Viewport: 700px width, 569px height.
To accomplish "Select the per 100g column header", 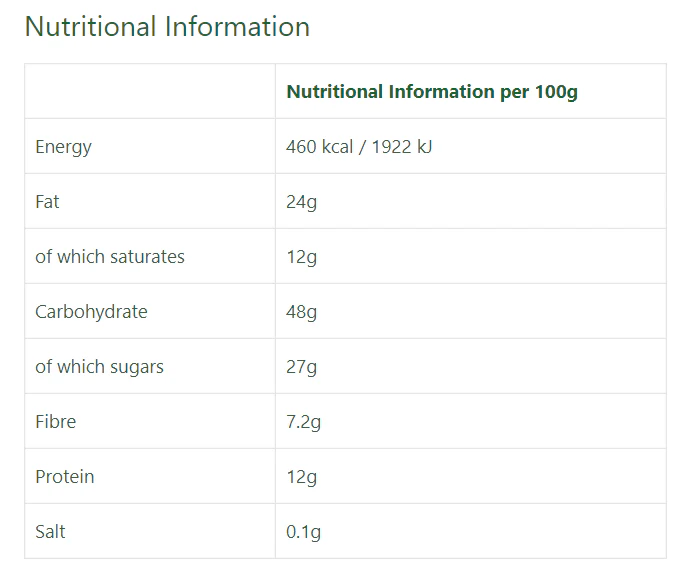I will click(x=432, y=92).
